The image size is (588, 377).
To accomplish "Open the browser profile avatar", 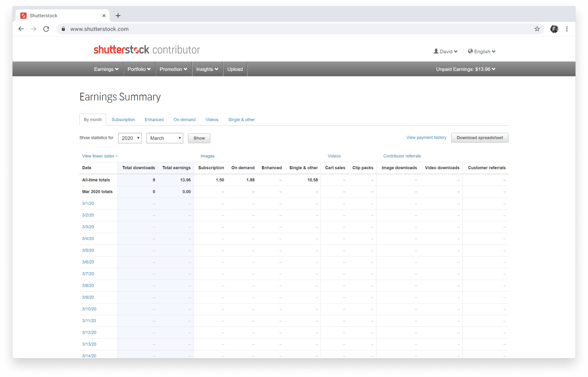I will (554, 29).
